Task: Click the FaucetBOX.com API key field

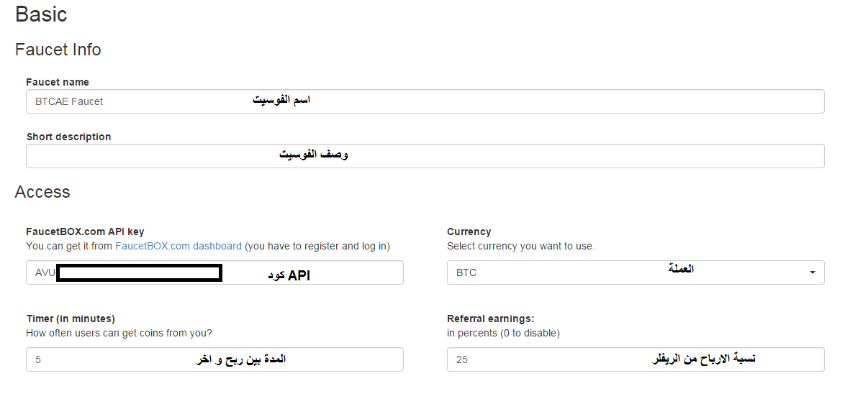Action: 214,272
